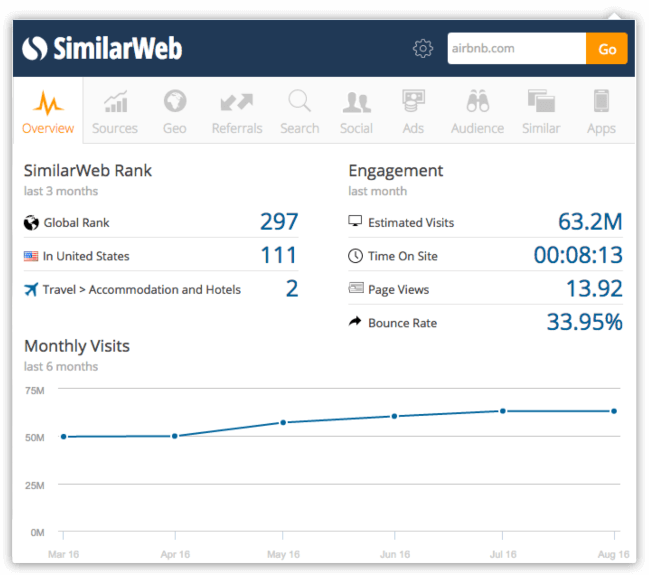This screenshot has width=649, height=575.
Task: Open the Referrals arrows icon
Action: [237, 102]
